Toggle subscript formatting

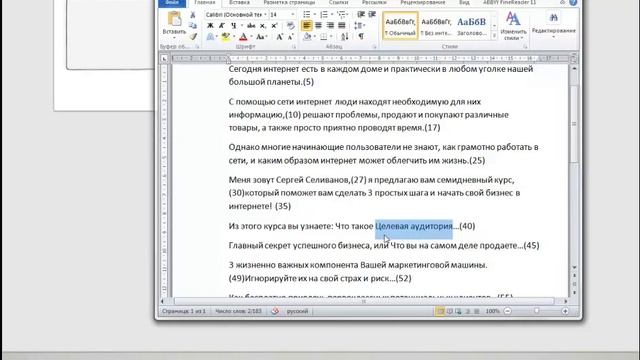[x=263, y=26]
